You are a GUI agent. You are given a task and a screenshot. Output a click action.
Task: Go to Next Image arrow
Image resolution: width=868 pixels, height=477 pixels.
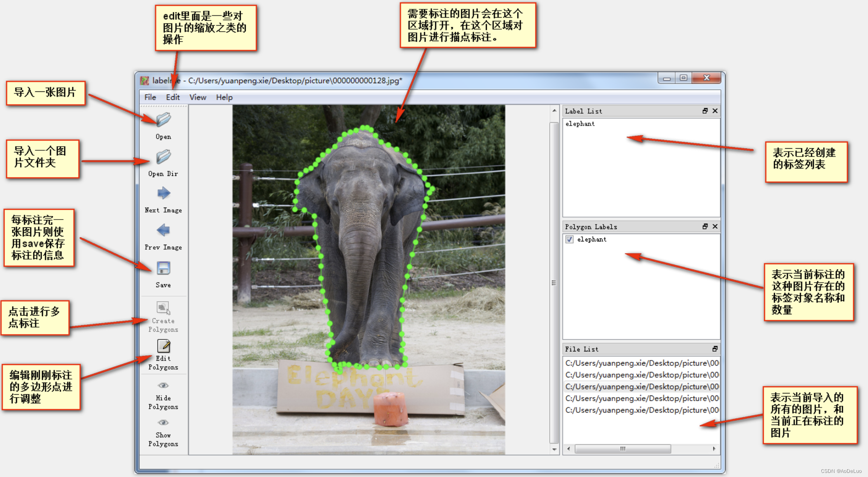click(x=163, y=193)
